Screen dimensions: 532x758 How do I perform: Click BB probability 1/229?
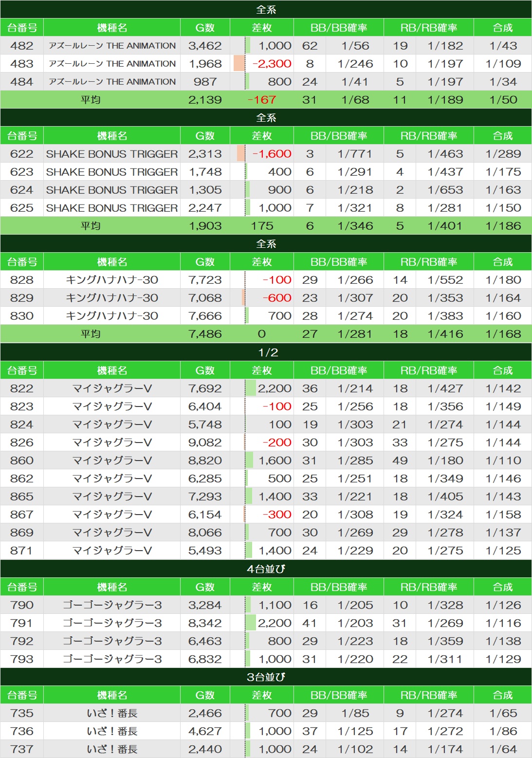(x=355, y=551)
